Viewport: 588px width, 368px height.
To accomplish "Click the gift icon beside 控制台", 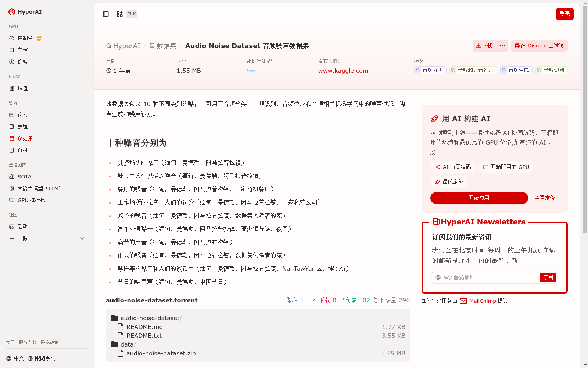I will point(39,38).
